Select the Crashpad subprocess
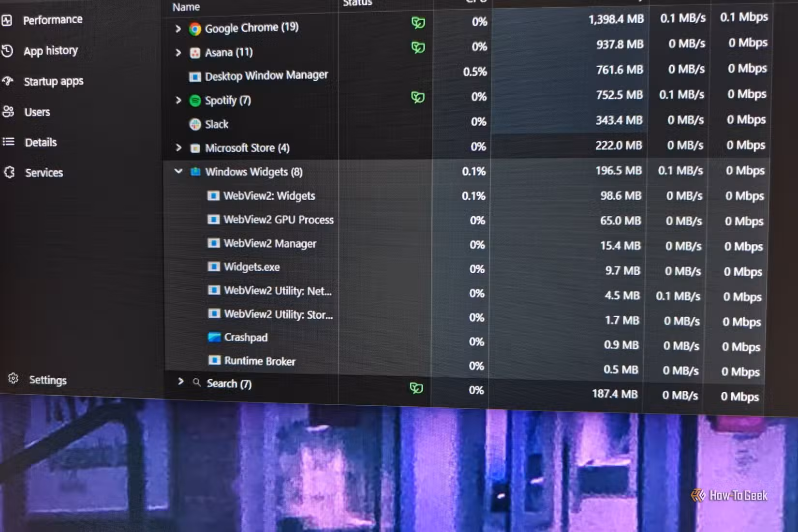The image size is (798, 532). click(246, 338)
